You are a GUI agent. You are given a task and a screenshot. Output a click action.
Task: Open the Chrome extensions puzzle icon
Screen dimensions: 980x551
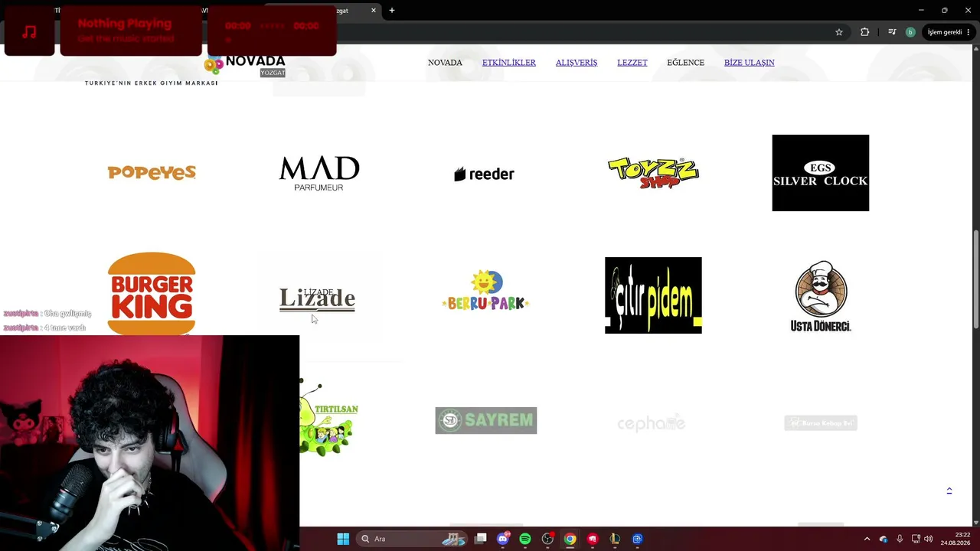(865, 32)
